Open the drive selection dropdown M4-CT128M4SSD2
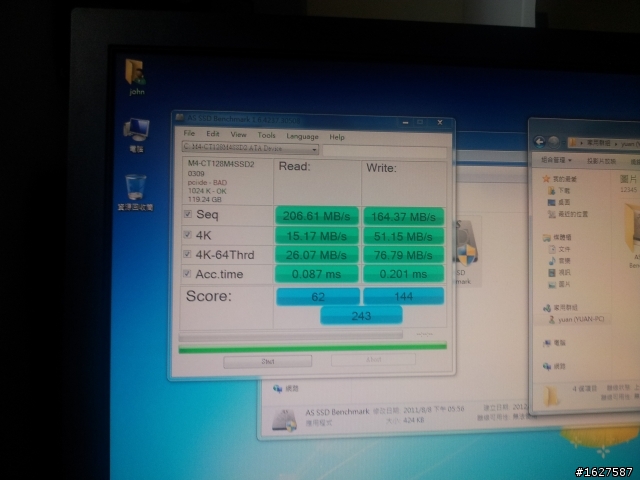This screenshot has width=640, height=480. [x=250, y=148]
